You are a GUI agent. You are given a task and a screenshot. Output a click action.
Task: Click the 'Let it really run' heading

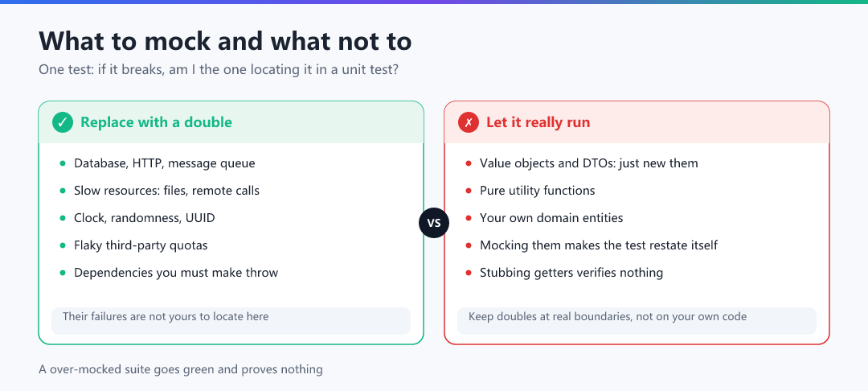pyautogui.click(x=538, y=122)
